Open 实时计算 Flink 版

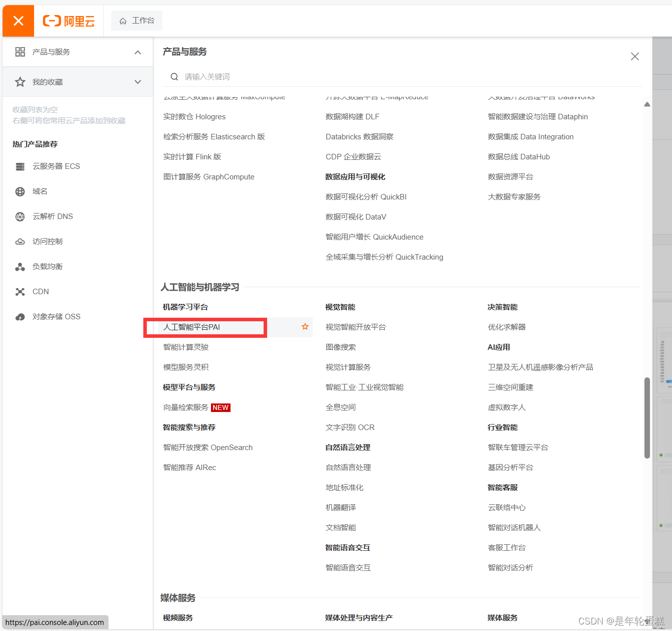click(x=192, y=157)
